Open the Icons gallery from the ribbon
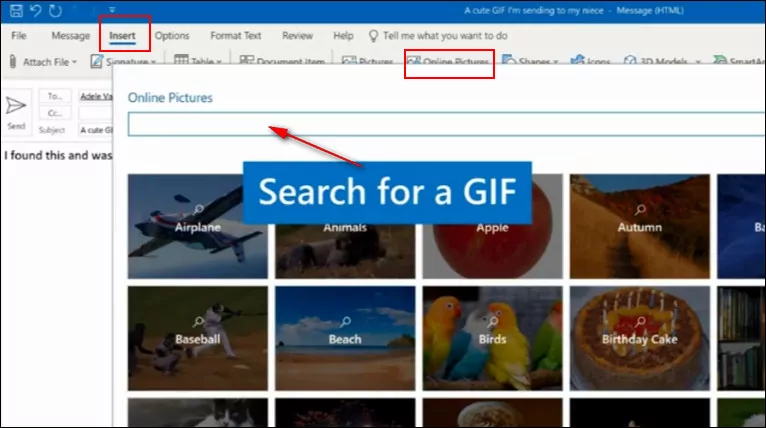 click(592, 61)
